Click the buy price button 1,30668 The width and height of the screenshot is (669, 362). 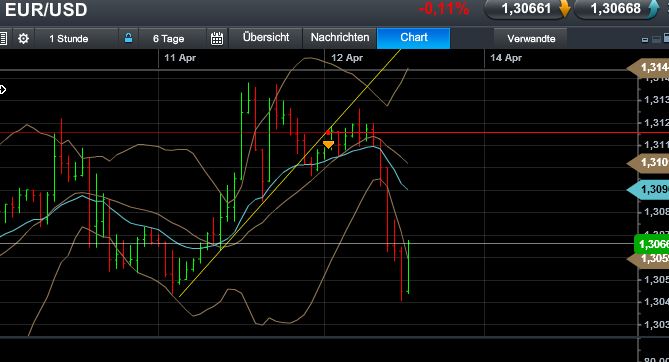click(616, 9)
